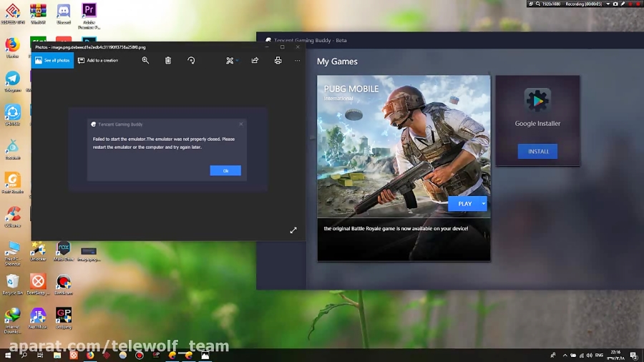Open Task View in the taskbar
The image size is (644, 362).
click(x=40, y=355)
